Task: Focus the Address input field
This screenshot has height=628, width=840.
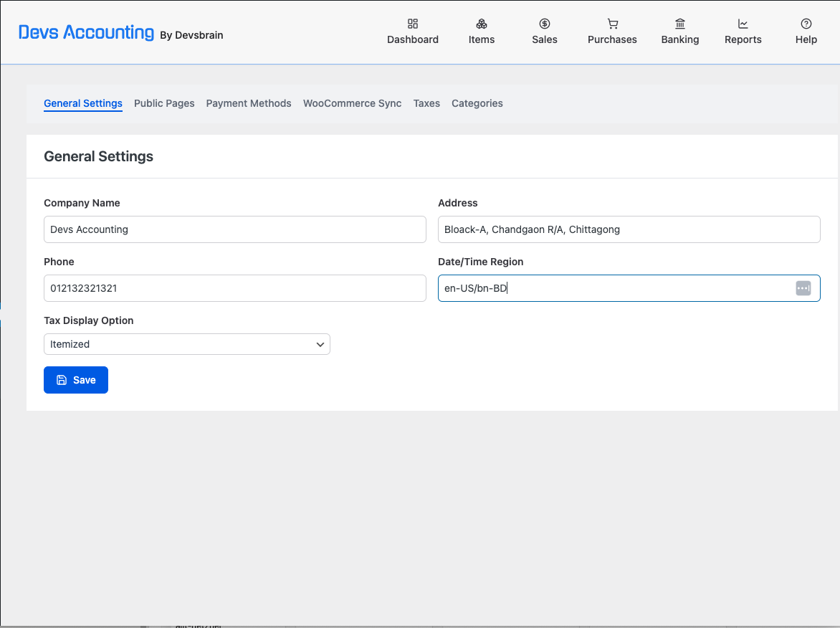Action: click(629, 229)
